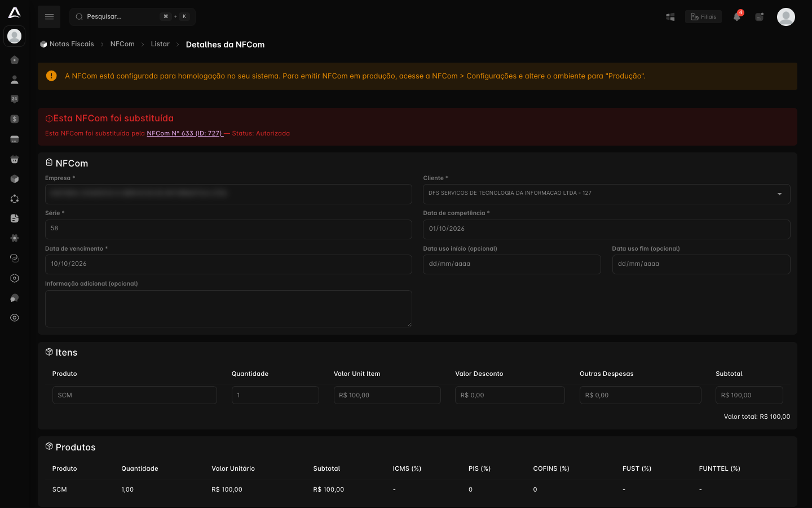Open the document sidebar icon
This screenshot has height=508, width=812.
click(15, 218)
